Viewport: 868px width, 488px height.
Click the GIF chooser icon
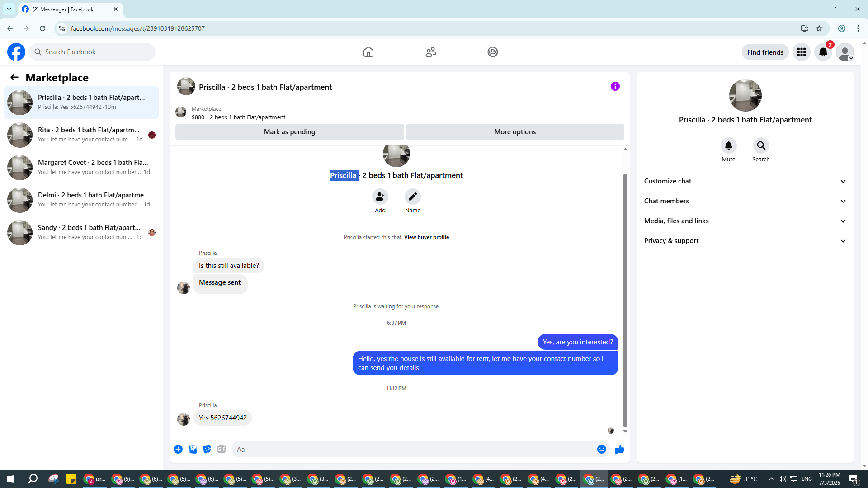click(221, 449)
